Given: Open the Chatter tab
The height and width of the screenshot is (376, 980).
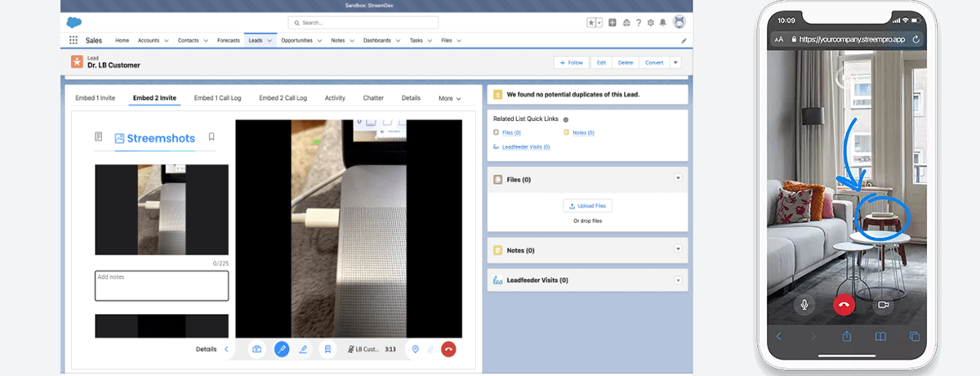Looking at the screenshot, I should (373, 98).
